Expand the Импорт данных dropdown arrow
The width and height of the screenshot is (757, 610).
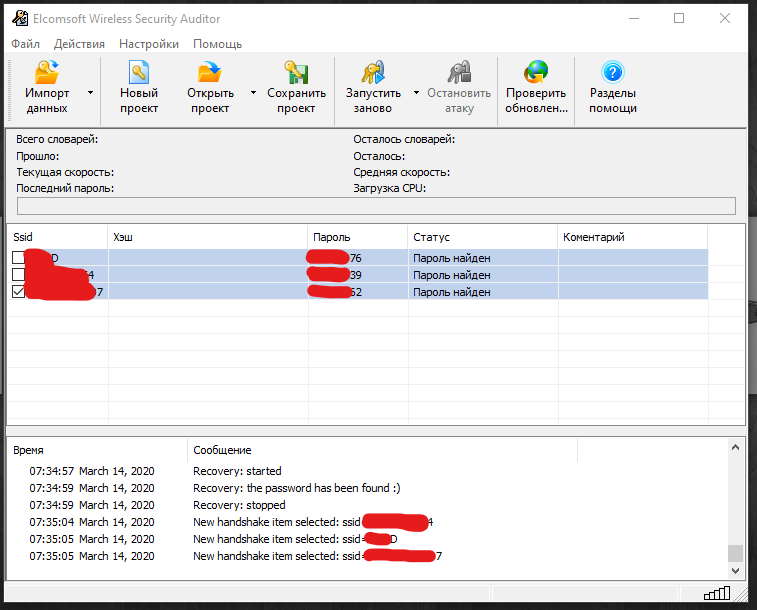click(90, 92)
